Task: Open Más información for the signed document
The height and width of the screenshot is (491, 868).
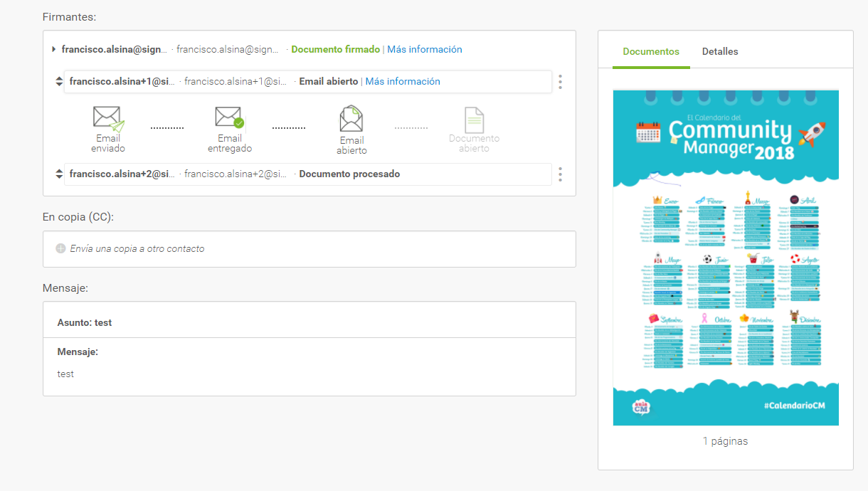Action: tap(425, 50)
